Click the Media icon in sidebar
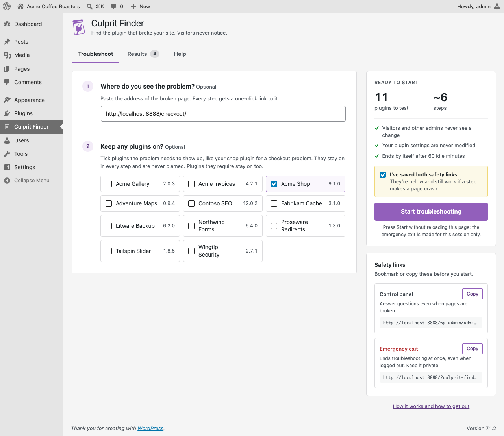This screenshot has height=436, width=504. click(x=7, y=55)
